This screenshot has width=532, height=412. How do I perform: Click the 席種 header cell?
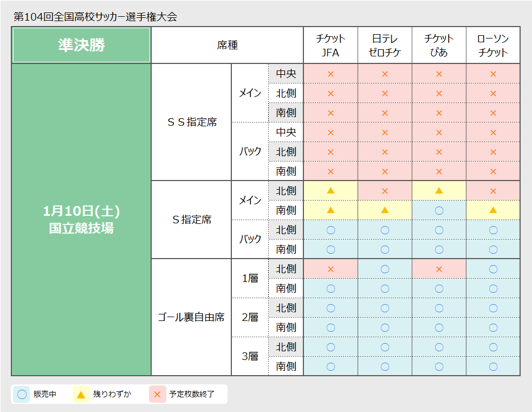(x=228, y=45)
